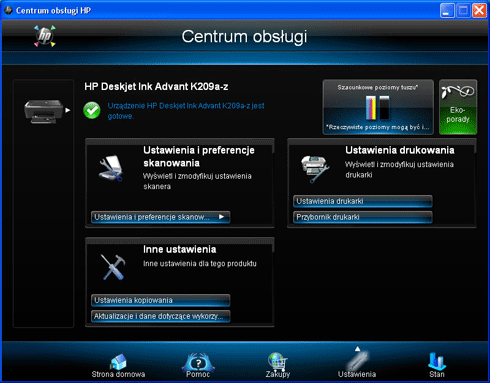Open the 'Ustawienia drukarki' button
The width and height of the screenshot is (490, 383).
[363, 201]
